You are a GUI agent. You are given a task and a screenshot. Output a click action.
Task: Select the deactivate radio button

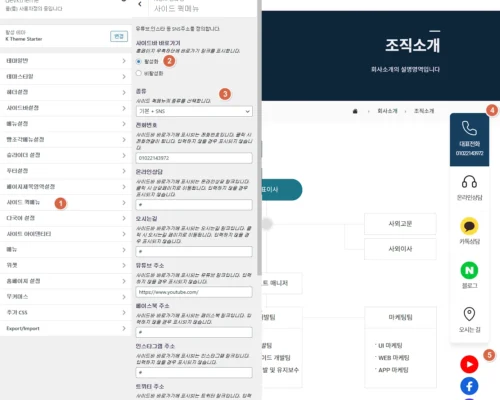[139, 73]
